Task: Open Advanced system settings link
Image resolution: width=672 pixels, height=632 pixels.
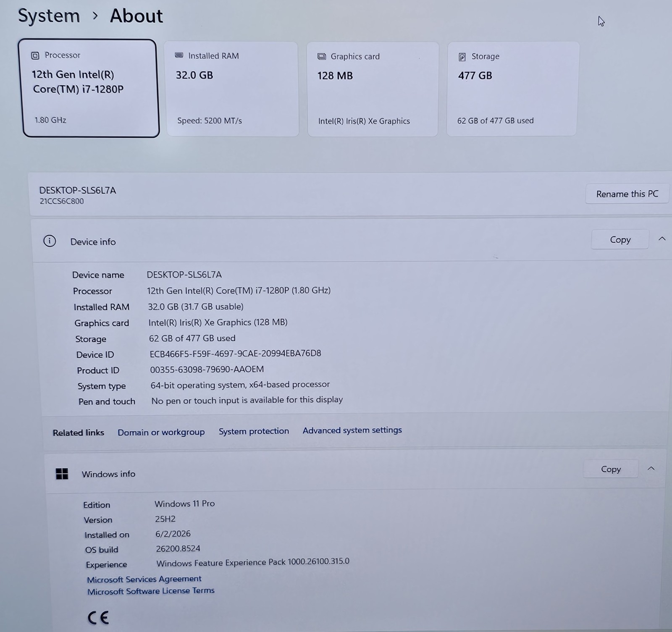Action: click(352, 430)
